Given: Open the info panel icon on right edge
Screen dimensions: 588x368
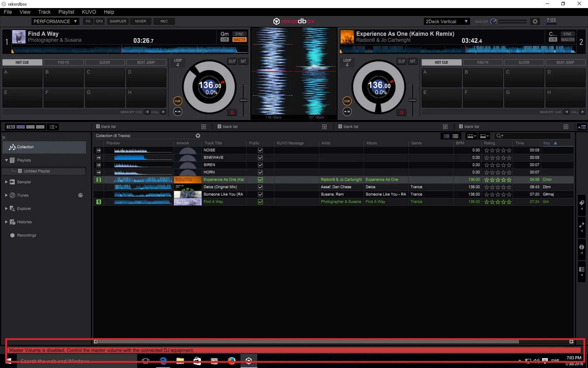Looking at the screenshot, I should pyautogui.click(x=582, y=247).
